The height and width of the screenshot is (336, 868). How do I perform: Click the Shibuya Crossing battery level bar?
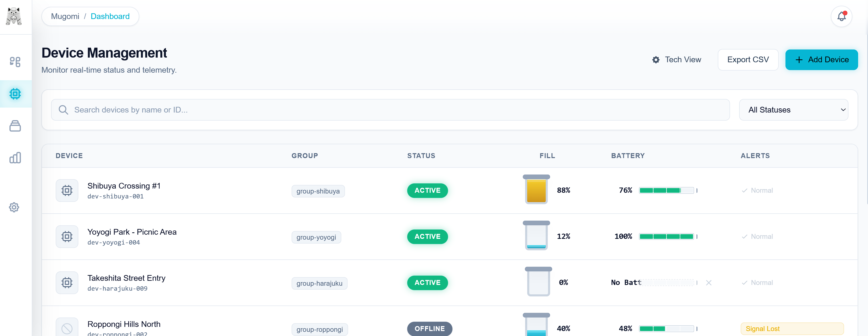tap(666, 190)
